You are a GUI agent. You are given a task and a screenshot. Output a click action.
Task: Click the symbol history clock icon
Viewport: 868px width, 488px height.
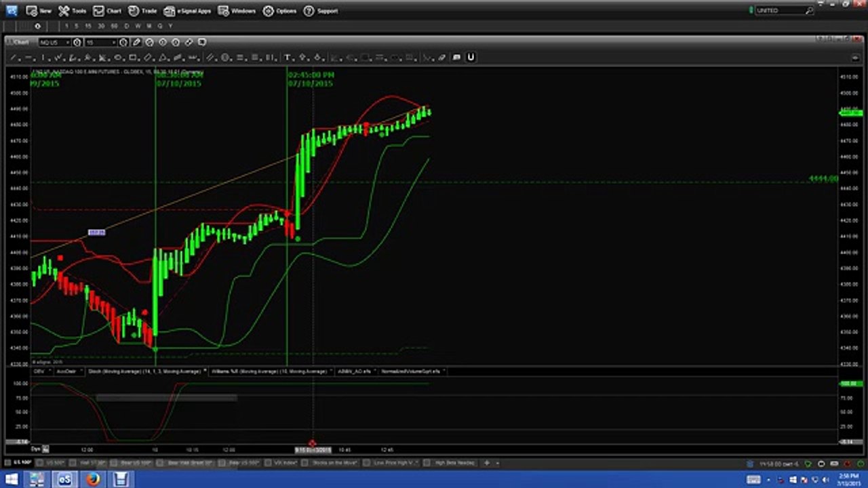click(x=77, y=42)
